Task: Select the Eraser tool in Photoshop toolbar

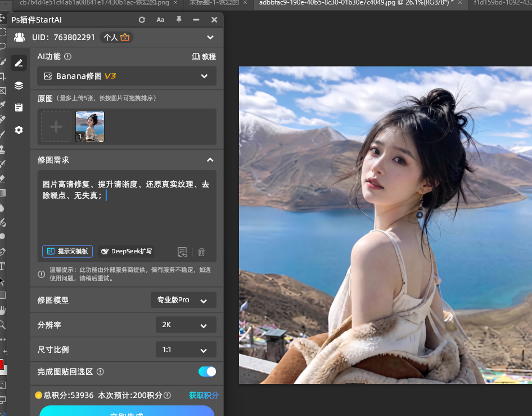Action: coord(2,178)
